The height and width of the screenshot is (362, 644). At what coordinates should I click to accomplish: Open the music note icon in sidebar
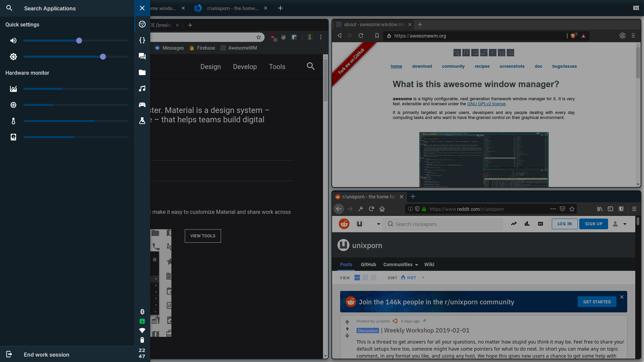(142, 88)
